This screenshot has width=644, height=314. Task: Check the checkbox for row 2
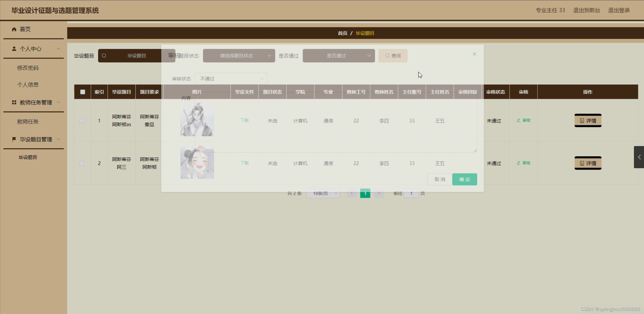[82, 163]
